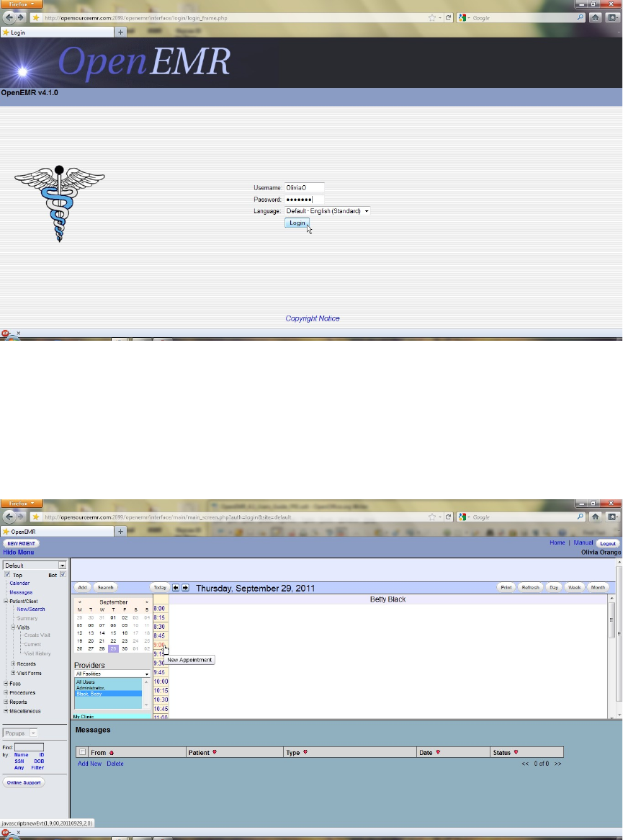Screen dimensions: 623x840
Task: Expand the Miscellaneous tree node
Action: click(x=6, y=711)
